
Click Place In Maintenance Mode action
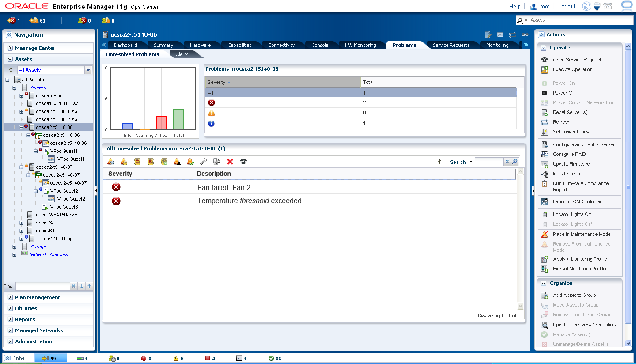(x=582, y=234)
